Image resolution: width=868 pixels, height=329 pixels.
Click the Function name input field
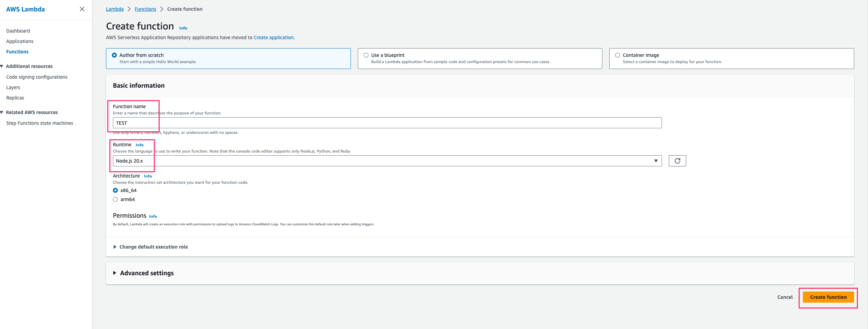[387, 123]
